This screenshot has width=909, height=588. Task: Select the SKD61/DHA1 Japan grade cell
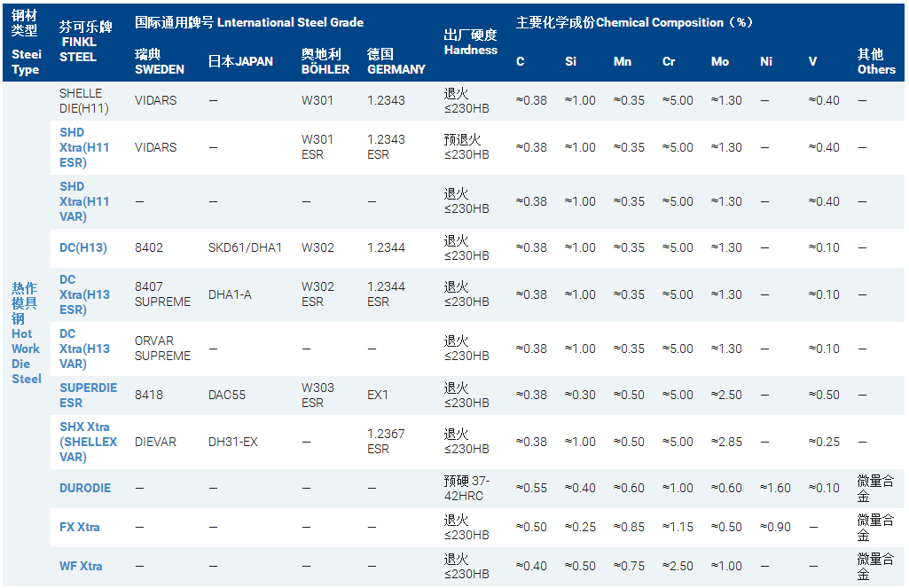pos(245,247)
